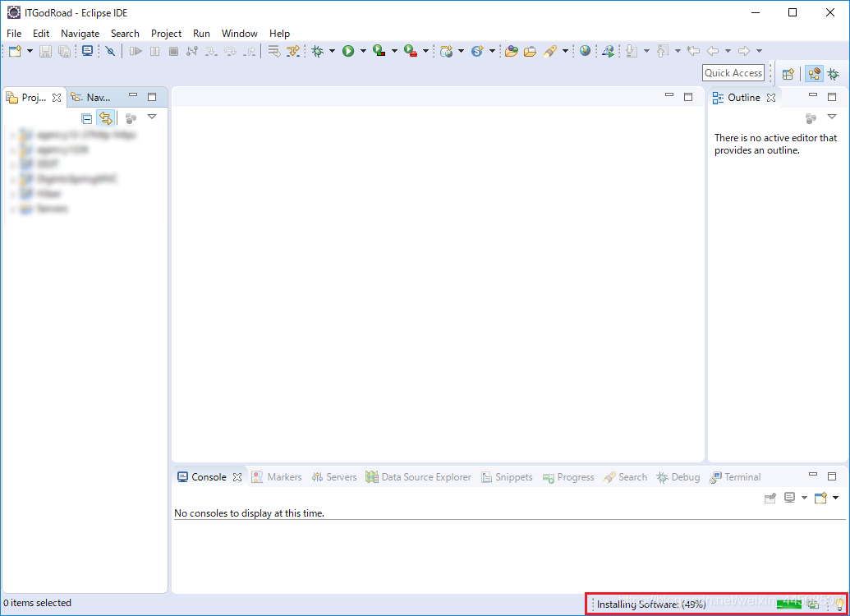The height and width of the screenshot is (616, 850).
Task: Click the Save All icon
Action: tap(65, 51)
